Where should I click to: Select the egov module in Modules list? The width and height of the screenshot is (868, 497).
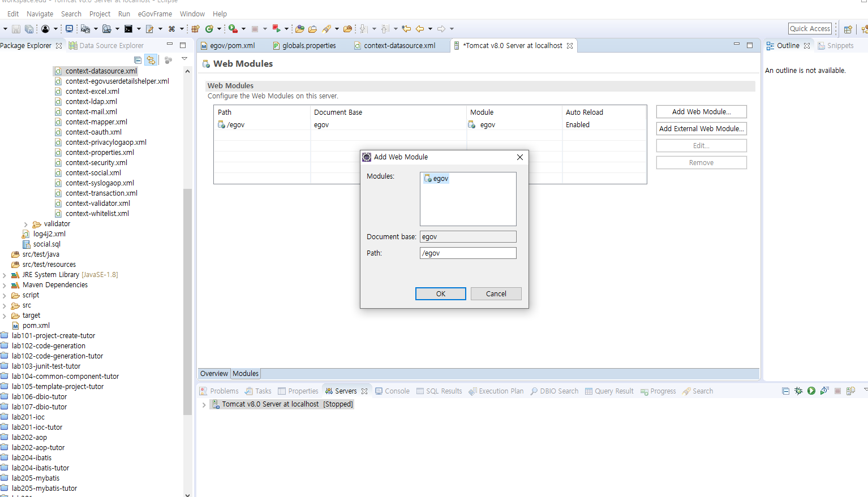coord(436,179)
